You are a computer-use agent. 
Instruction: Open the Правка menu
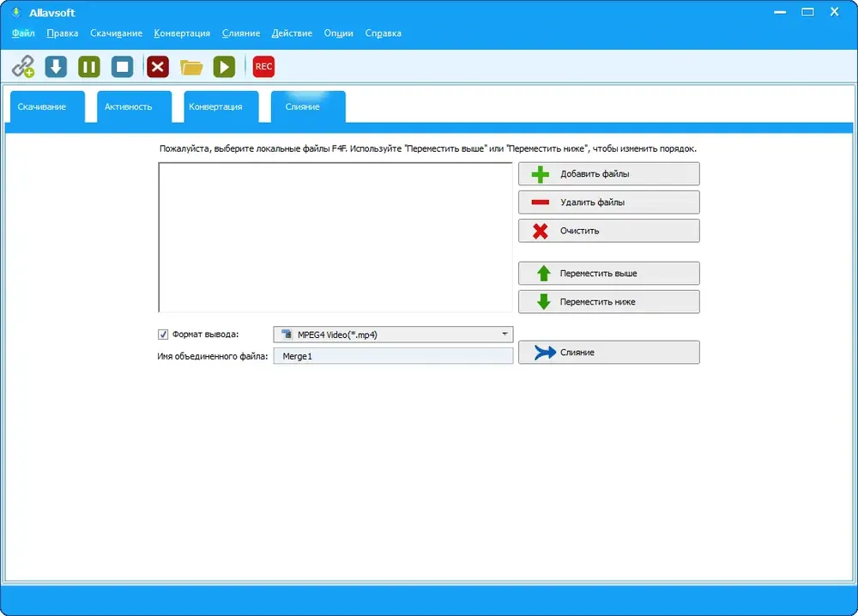pos(63,33)
